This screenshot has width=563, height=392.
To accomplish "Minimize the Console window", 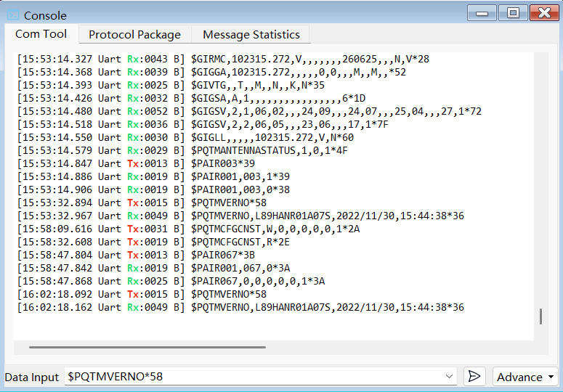I will (482, 13).
